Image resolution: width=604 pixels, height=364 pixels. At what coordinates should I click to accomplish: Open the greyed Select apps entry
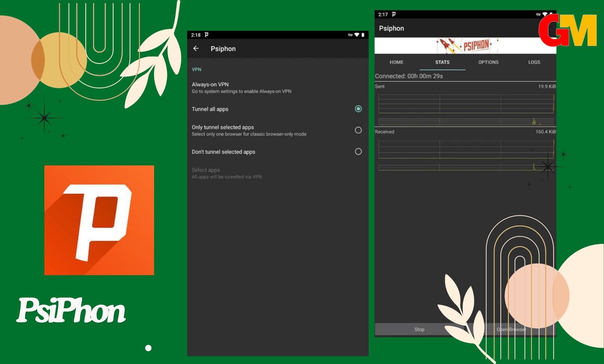pyautogui.click(x=278, y=173)
